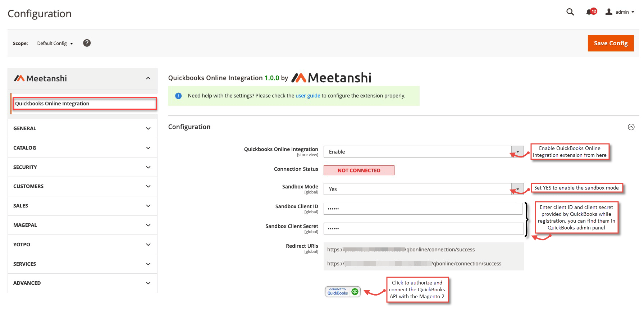The height and width of the screenshot is (310, 644).
Task: Expand the SERVICES sidebar section
Action: point(82,264)
